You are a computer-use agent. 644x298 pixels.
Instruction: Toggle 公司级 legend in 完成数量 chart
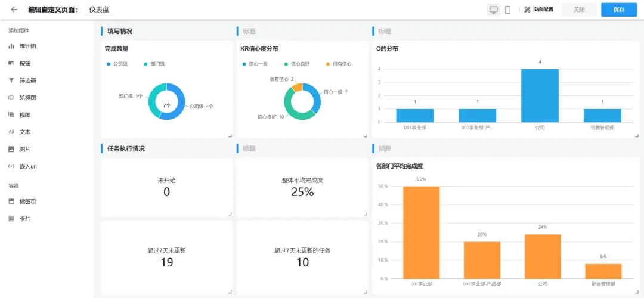click(x=117, y=64)
